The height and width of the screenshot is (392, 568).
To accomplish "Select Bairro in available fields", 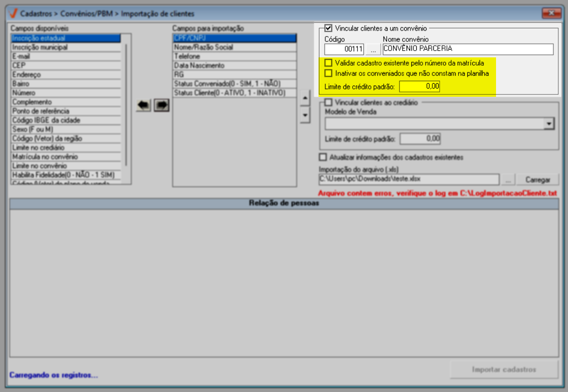I will tap(66, 84).
